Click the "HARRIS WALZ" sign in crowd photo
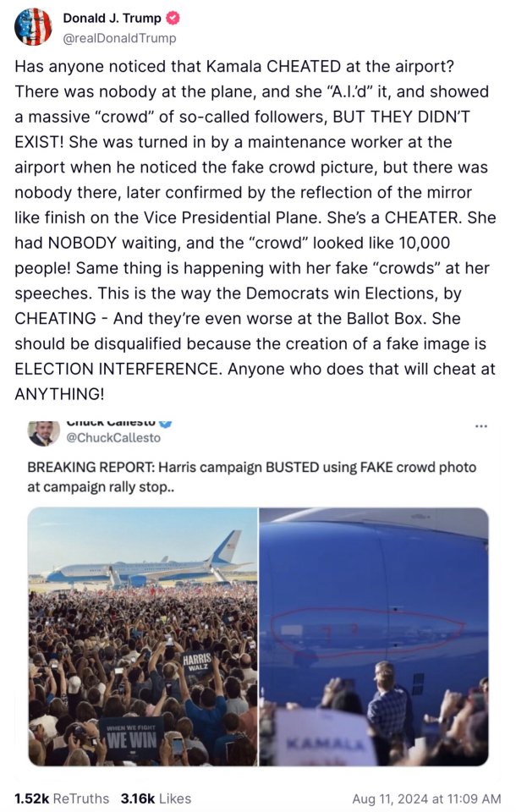 point(199,662)
